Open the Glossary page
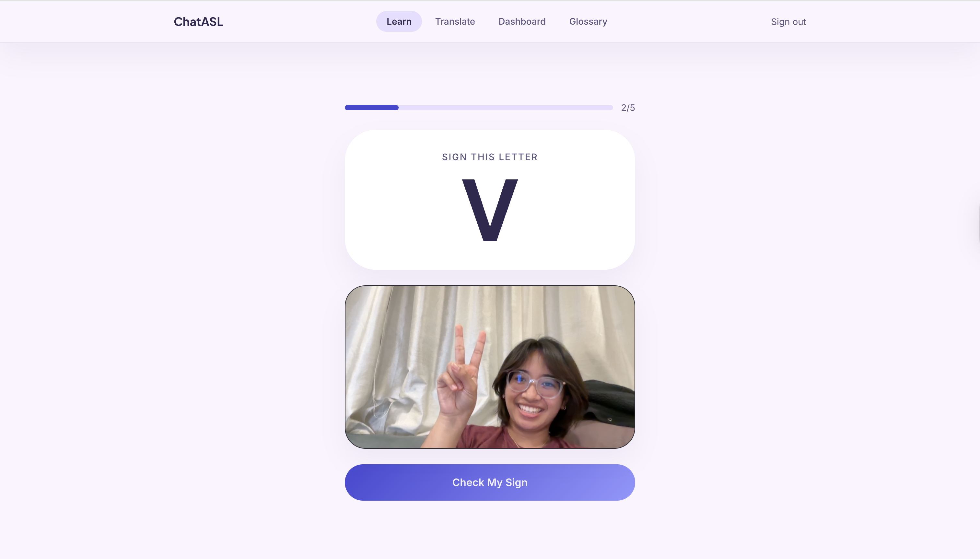 coord(588,21)
